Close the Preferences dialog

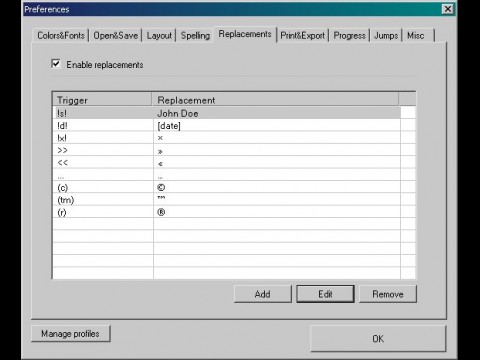(448, 9)
